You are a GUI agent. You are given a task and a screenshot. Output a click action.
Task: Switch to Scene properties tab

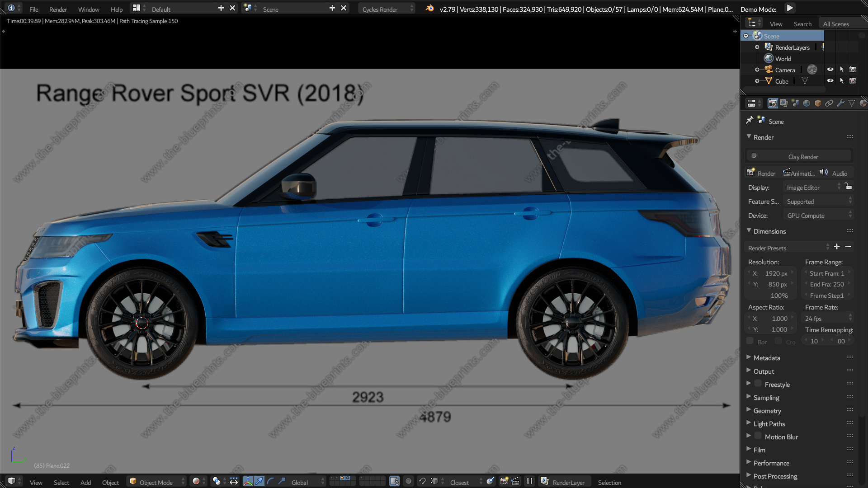pos(795,103)
